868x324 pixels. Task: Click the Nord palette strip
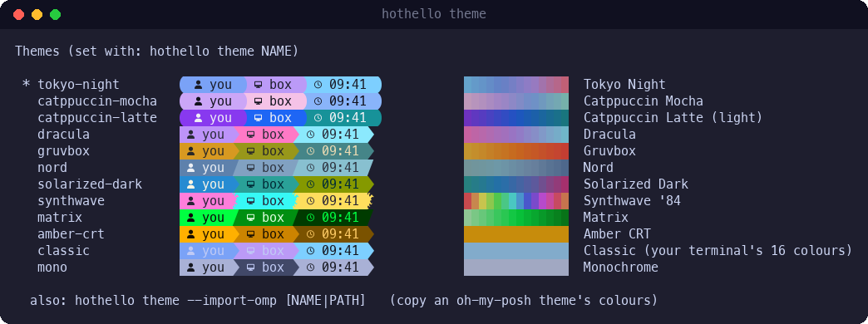516,168
